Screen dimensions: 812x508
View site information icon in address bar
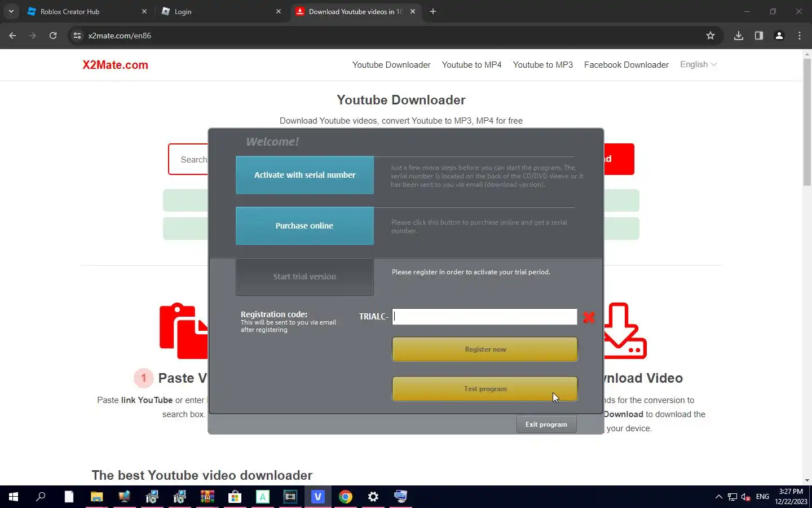point(77,36)
